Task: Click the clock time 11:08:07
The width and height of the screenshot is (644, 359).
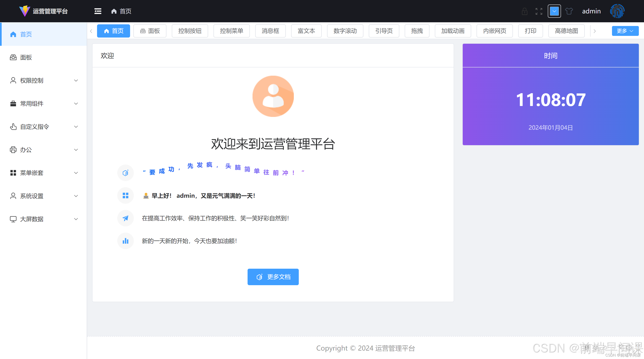Action: [x=551, y=100]
